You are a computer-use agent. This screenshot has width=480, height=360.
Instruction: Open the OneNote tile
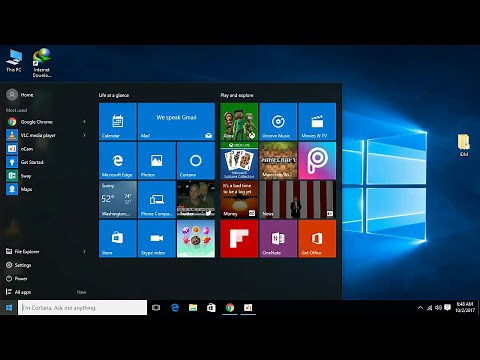pos(278,238)
